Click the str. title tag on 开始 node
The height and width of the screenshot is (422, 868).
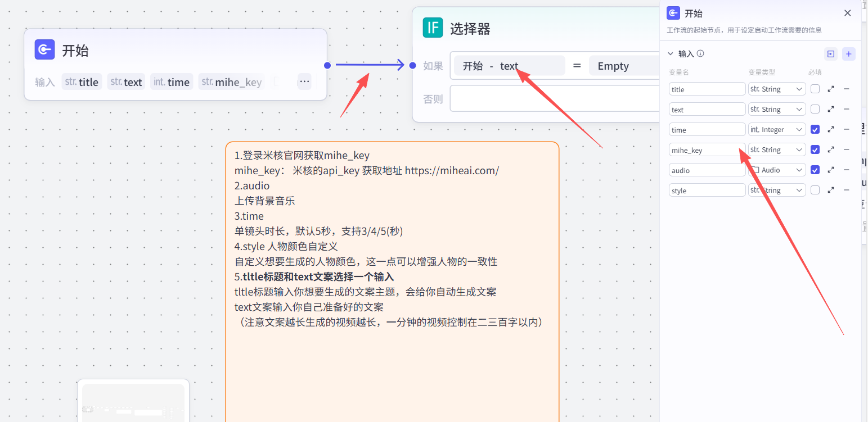[x=82, y=82]
